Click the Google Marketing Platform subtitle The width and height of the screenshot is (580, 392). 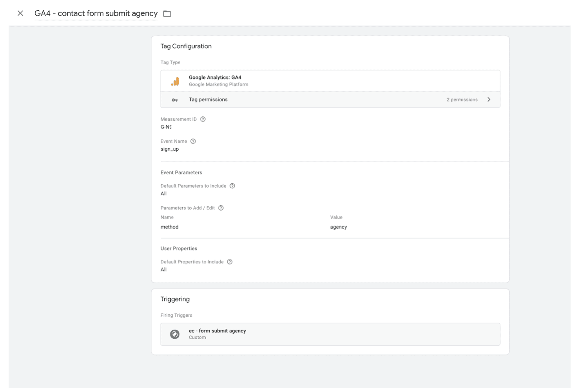pyautogui.click(x=219, y=84)
